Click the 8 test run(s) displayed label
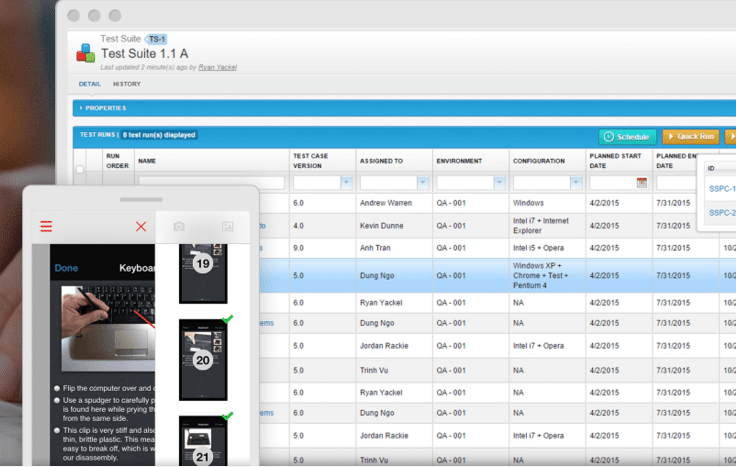Screen dimensions: 736x467 [159, 135]
